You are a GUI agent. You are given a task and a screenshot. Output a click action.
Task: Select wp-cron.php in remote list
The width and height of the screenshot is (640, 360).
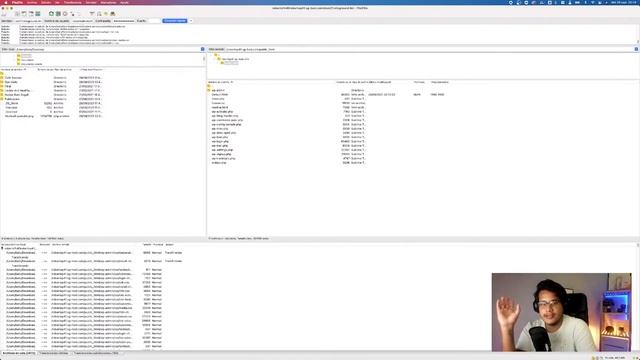click(220, 129)
